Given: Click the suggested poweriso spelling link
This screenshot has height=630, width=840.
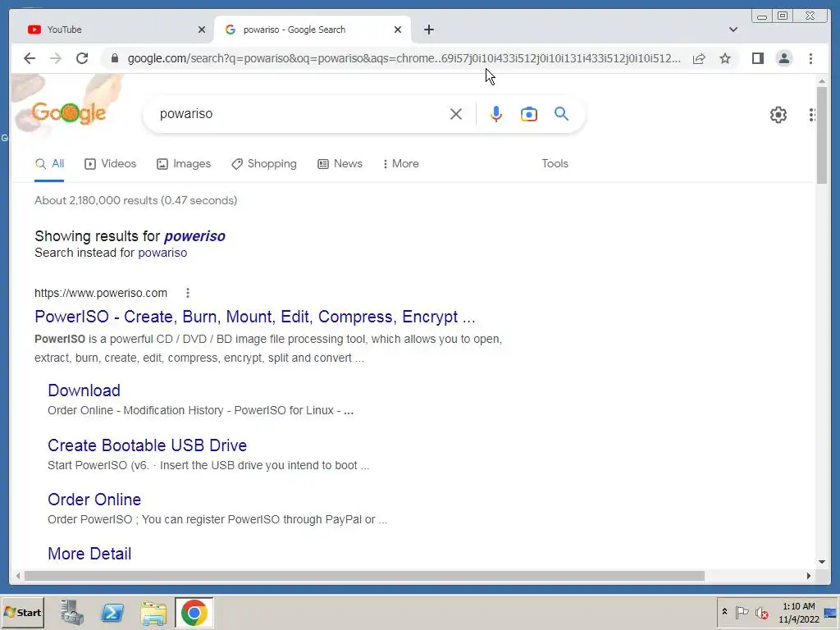Looking at the screenshot, I should tap(194, 236).
